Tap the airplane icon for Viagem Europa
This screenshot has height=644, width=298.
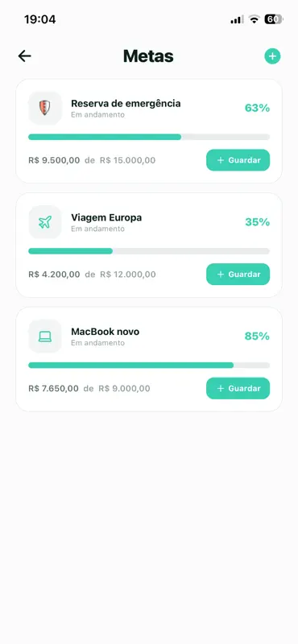pos(45,222)
